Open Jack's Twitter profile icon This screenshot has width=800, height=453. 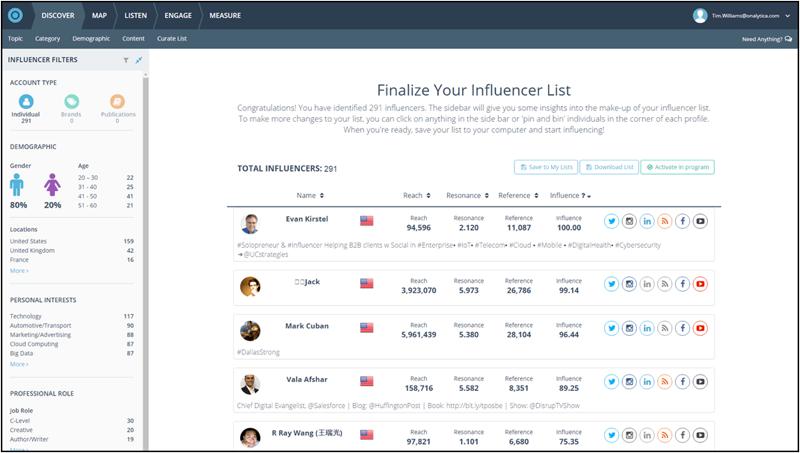coord(611,284)
